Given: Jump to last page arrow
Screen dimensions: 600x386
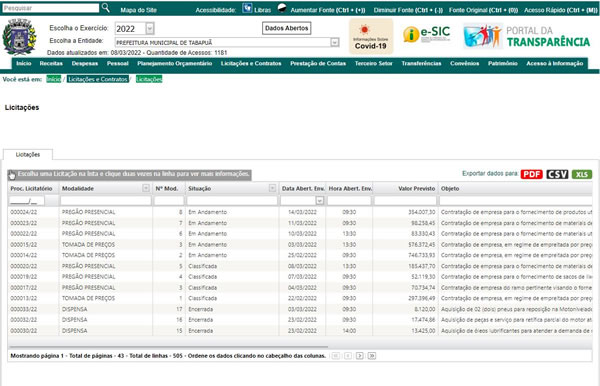Looking at the screenshot, I should (x=372, y=356).
